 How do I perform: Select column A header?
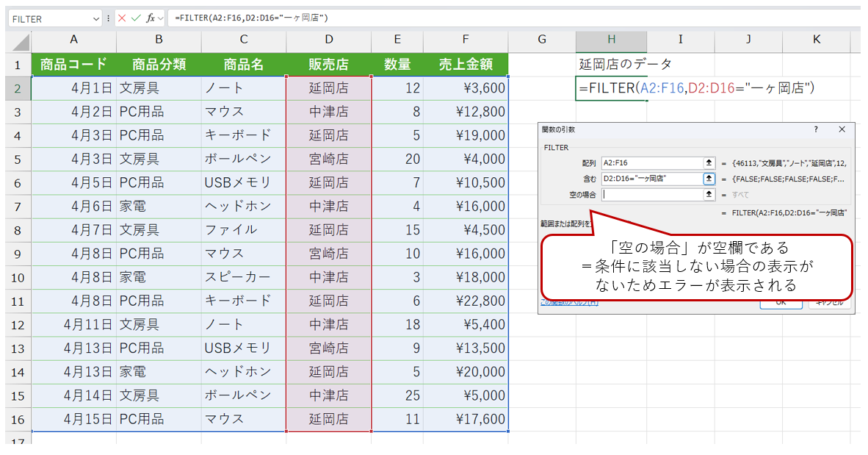tap(73, 40)
